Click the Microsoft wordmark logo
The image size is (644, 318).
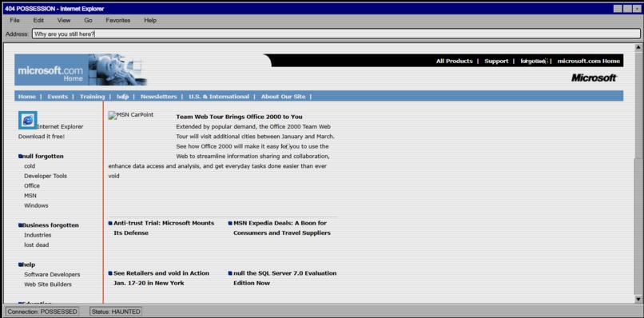(x=594, y=78)
